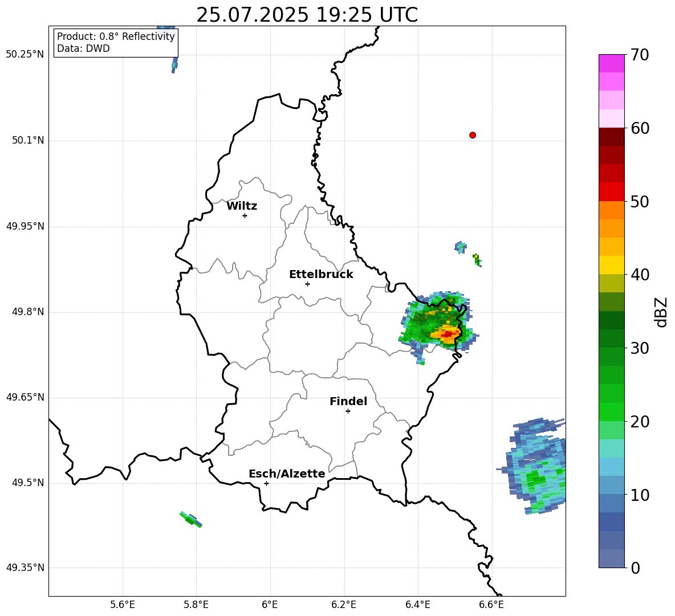Click the red core of the storm cell
The image size is (675, 616).
[x=448, y=334]
